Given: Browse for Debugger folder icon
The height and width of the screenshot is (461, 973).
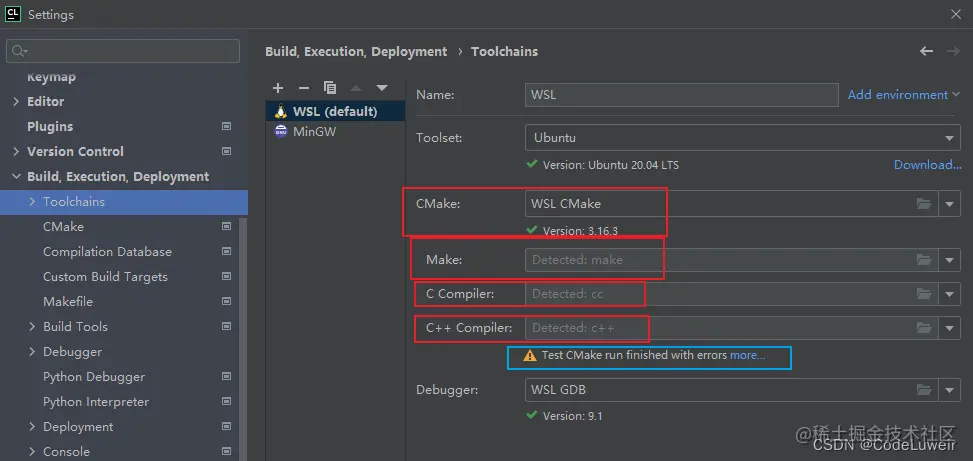Looking at the screenshot, I should point(924,390).
